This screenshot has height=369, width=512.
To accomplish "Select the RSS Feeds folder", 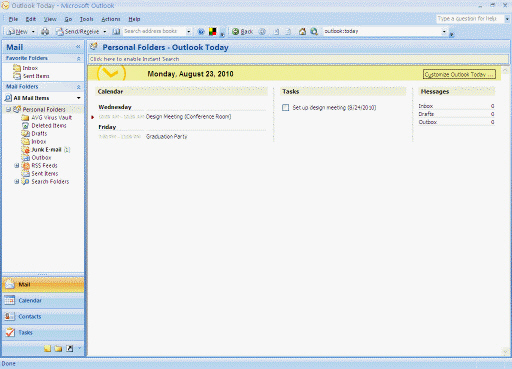I will tap(39, 165).
